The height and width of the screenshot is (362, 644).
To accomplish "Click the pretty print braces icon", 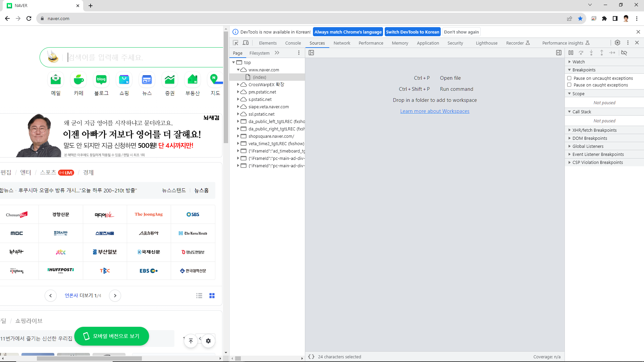I will [311, 357].
